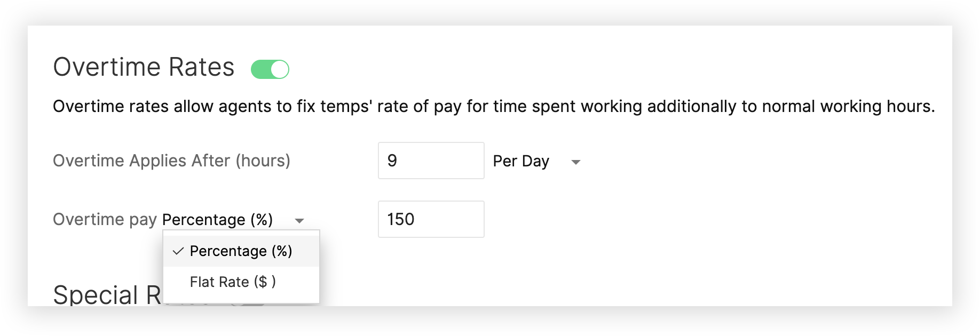Click the Overtime Rates heading
Screen dimensions: 980x336
point(144,67)
